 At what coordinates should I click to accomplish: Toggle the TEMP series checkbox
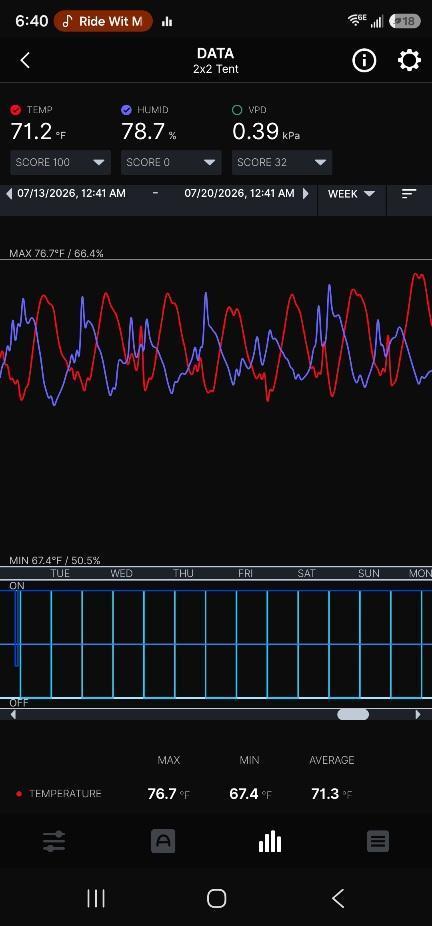pos(16,110)
